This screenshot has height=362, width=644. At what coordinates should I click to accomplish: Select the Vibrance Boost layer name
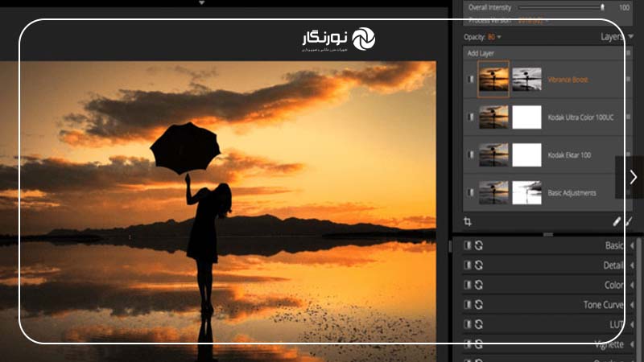pyautogui.click(x=568, y=80)
